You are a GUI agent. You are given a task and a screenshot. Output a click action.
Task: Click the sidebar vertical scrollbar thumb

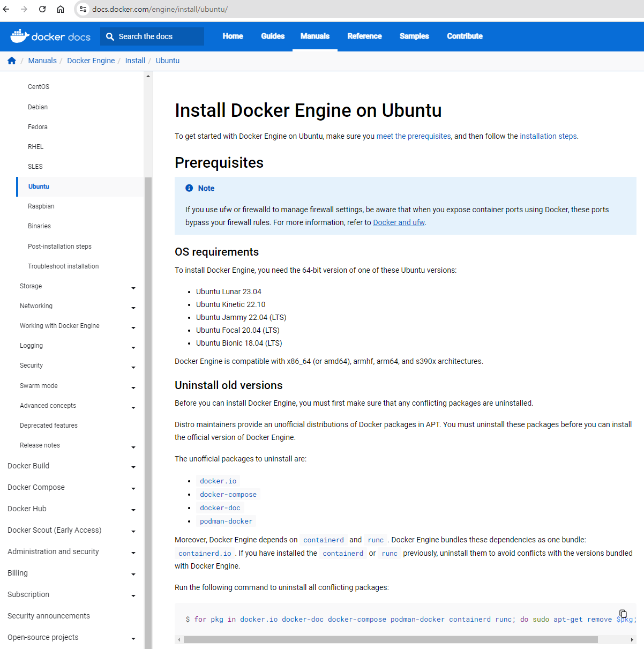(148, 413)
